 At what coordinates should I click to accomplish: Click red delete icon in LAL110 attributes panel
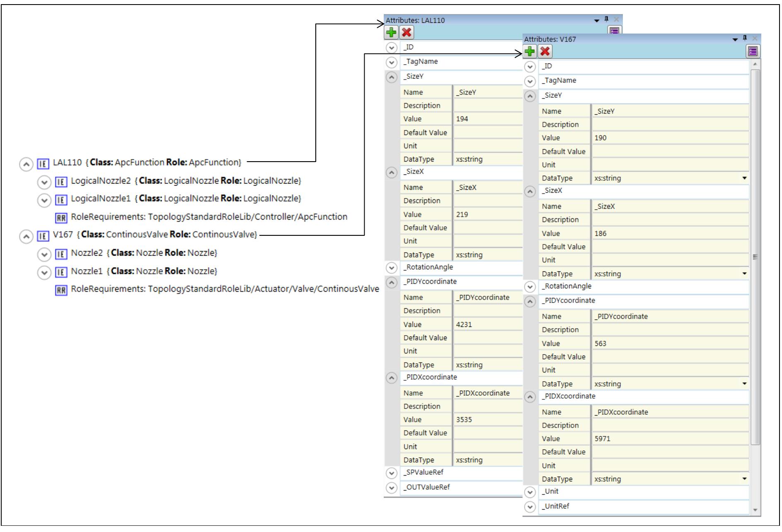tap(407, 32)
